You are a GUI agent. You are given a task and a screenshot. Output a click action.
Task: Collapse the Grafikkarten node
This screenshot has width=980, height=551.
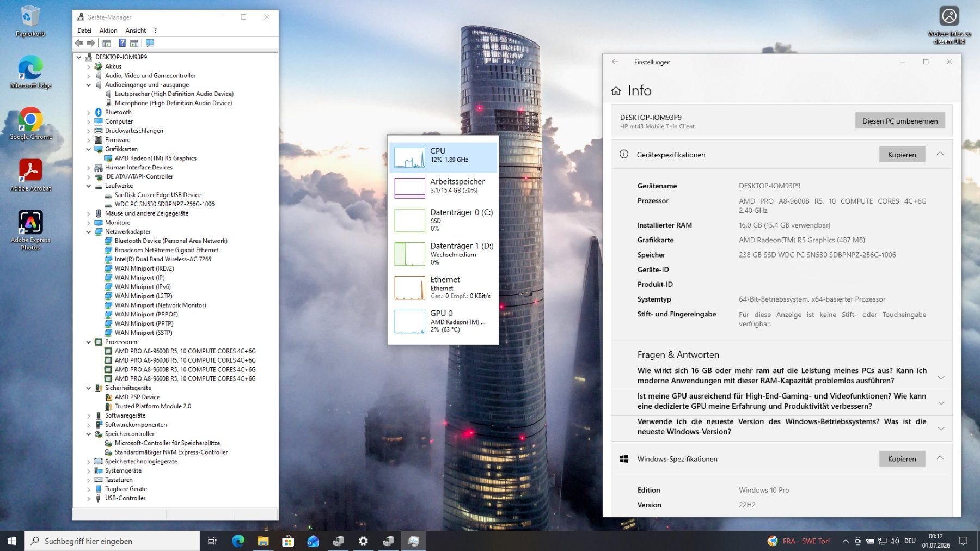pos(89,149)
